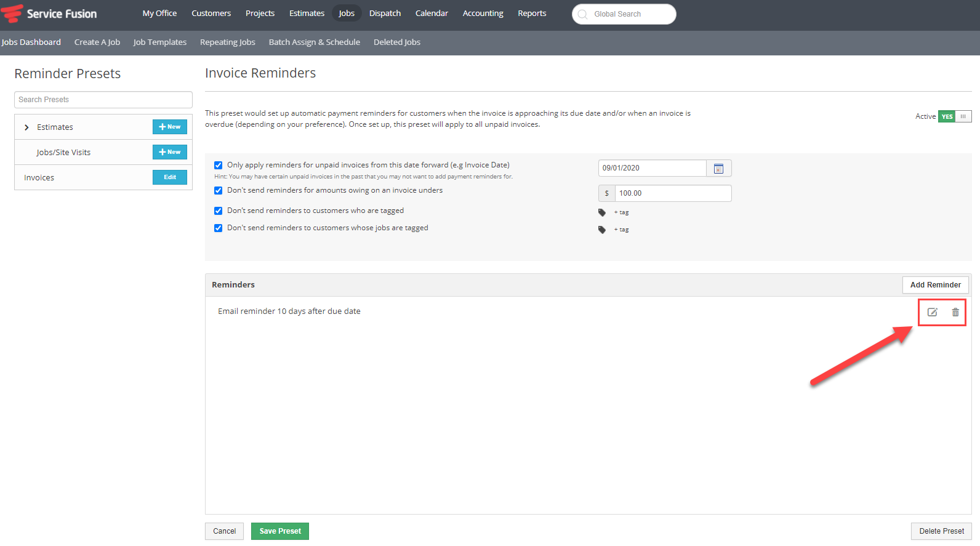Open Reports menu
Screen dimensions: 980x546
pyautogui.click(x=532, y=13)
